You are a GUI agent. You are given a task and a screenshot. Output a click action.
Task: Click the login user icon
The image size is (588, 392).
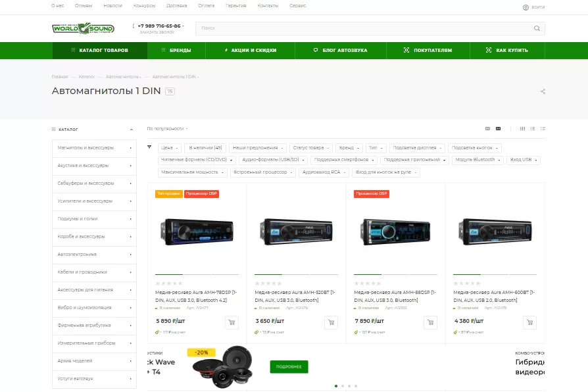(526, 7)
